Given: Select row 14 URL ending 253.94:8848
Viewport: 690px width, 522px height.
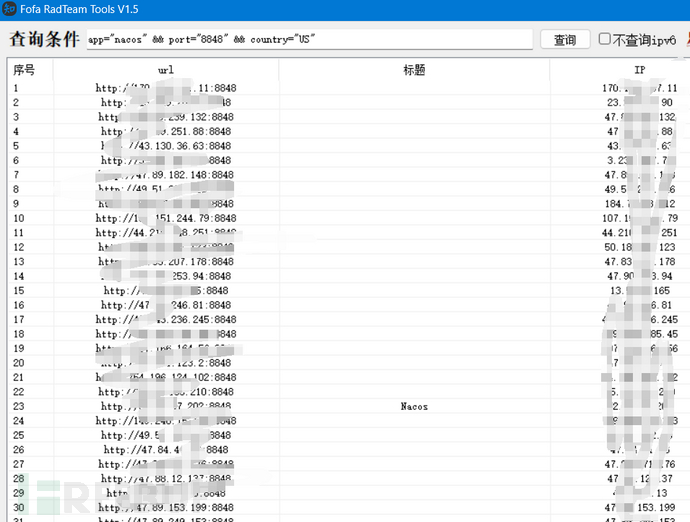Looking at the screenshot, I should (x=166, y=276).
